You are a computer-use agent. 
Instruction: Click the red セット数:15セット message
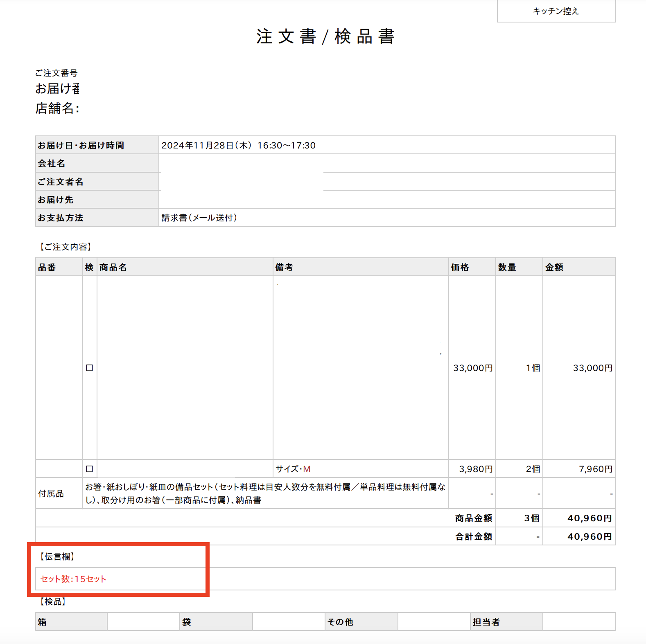tap(73, 579)
